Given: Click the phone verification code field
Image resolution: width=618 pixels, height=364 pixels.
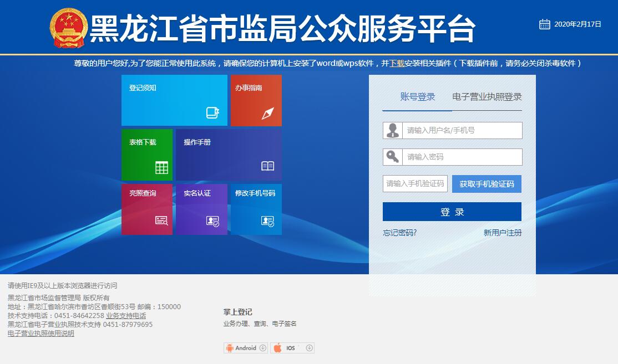Looking at the screenshot, I should (415, 184).
